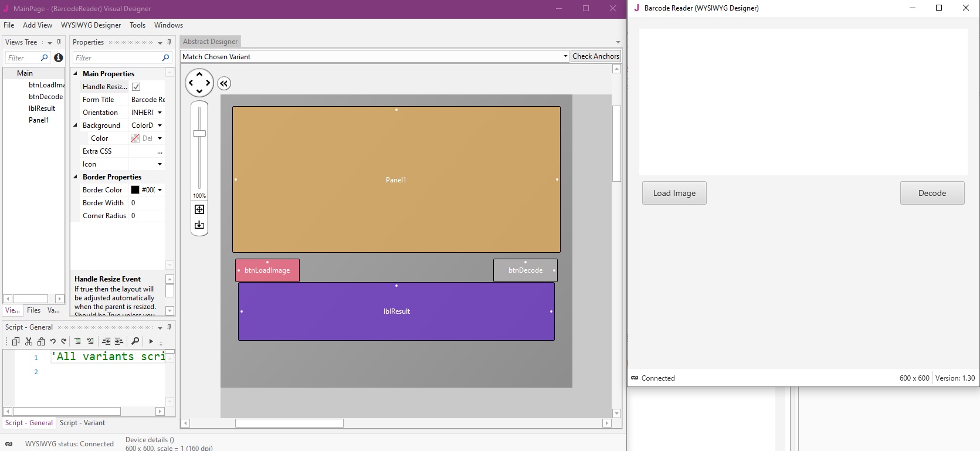The width and height of the screenshot is (980, 451).
Task: Open the Match Chosen Variant combo box
Action: (x=565, y=56)
